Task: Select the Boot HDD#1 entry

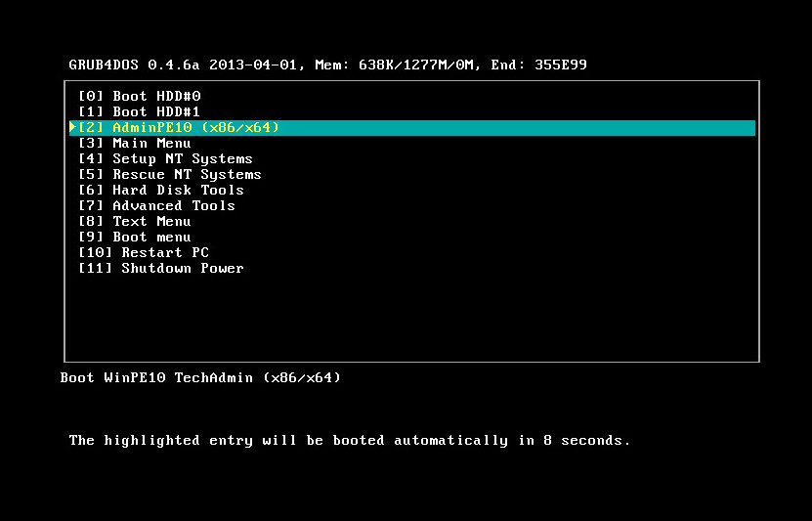Action: pyautogui.click(x=145, y=112)
